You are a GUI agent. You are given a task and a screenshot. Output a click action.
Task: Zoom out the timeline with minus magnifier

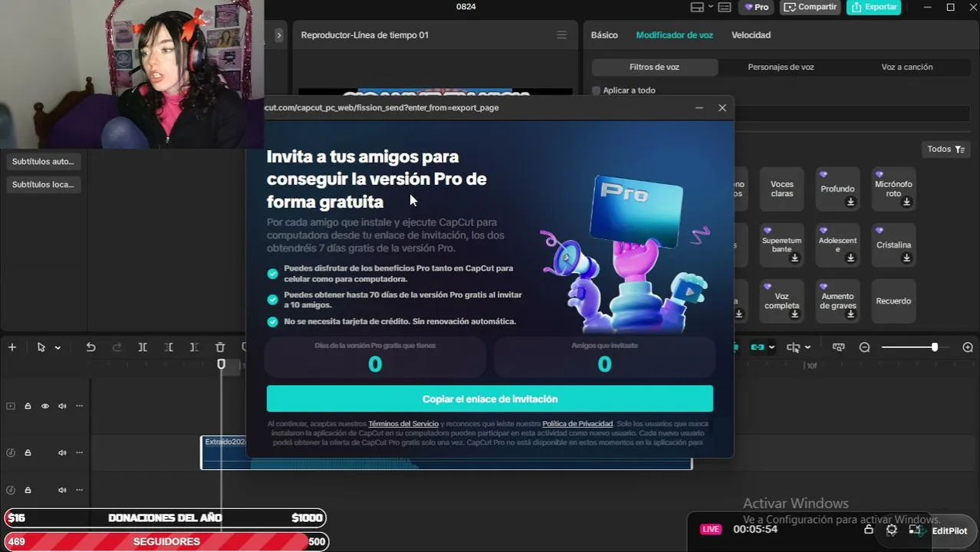point(864,347)
